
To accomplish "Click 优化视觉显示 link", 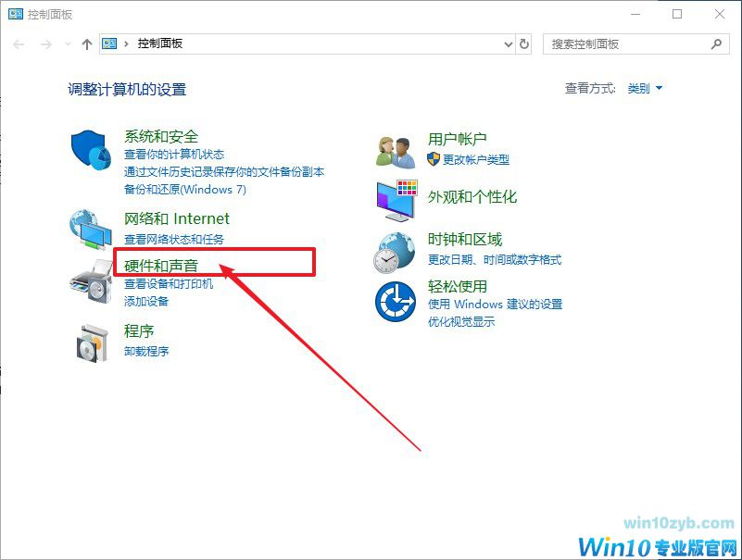I will point(461,321).
